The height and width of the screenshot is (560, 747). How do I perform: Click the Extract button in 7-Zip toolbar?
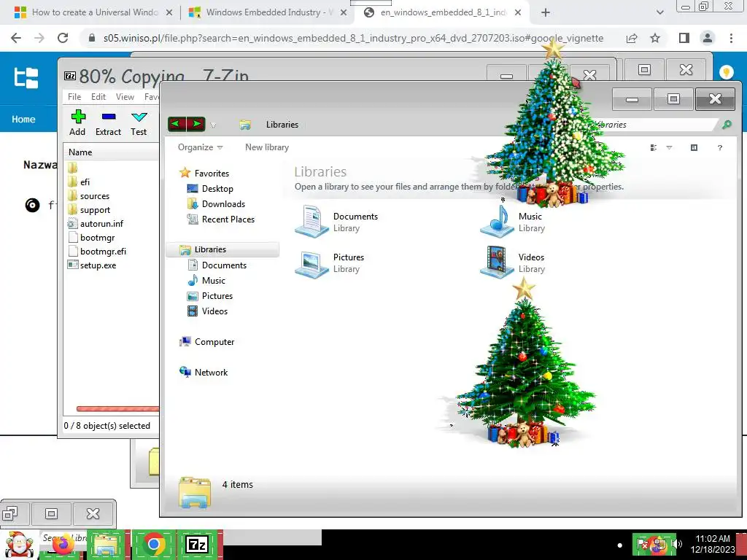click(x=108, y=122)
